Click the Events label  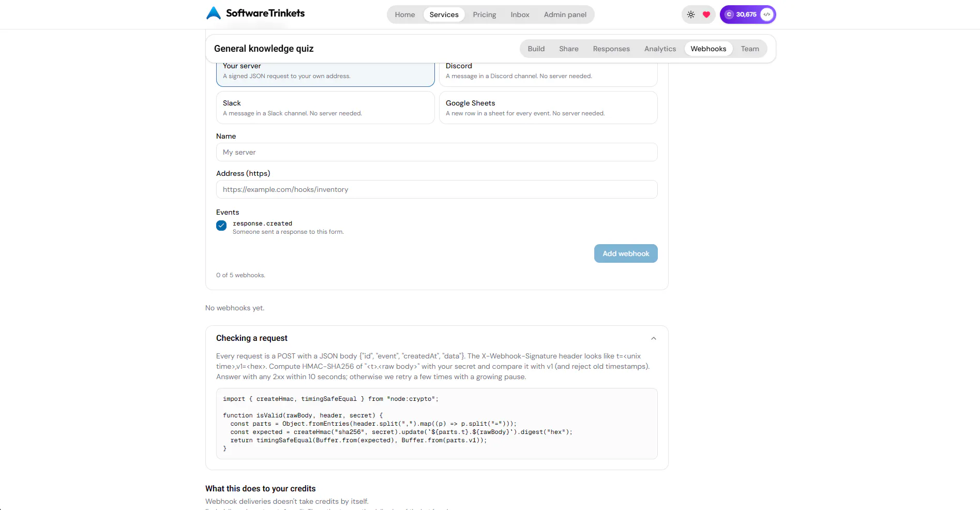click(228, 212)
